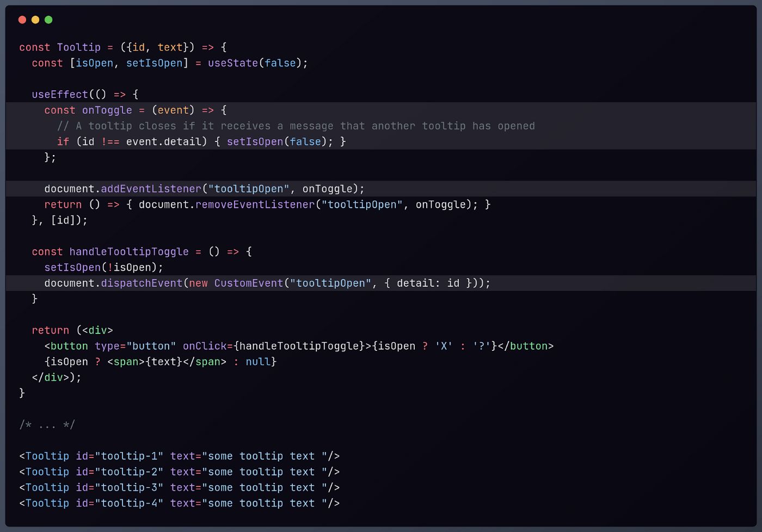This screenshot has height=532, width=762.
Task: Click 'useState' in the second code line
Action: 233,63
